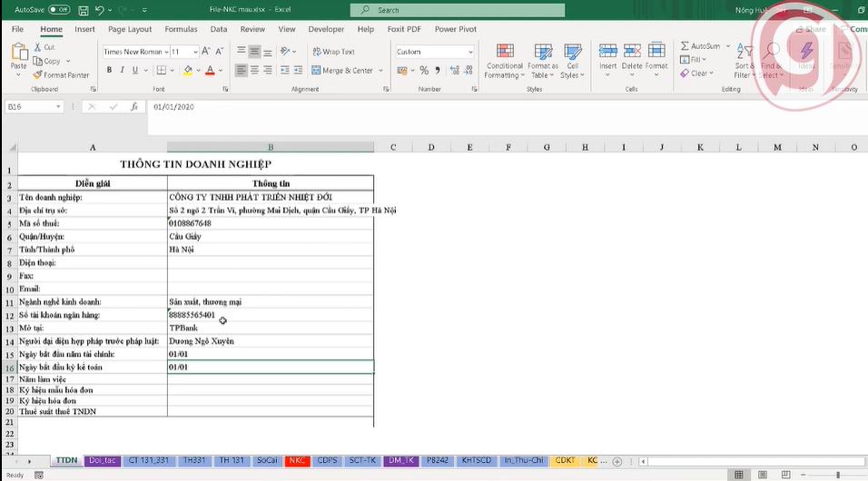Open the Formulas ribbon tab

pyautogui.click(x=181, y=29)
